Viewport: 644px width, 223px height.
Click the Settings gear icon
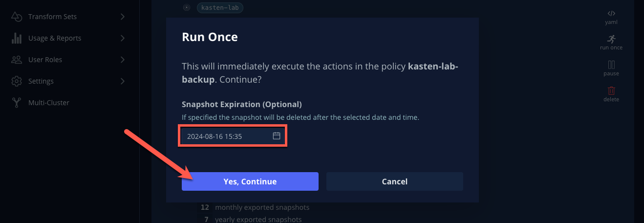click(17, 81)
